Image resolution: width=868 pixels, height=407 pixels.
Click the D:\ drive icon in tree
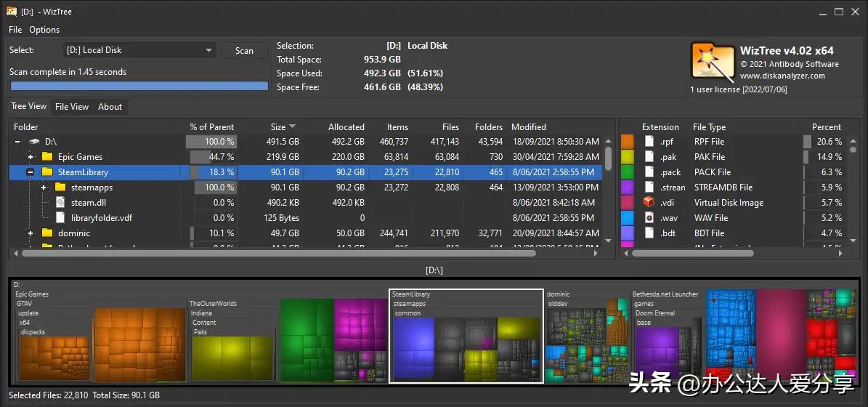coord(33,142)
